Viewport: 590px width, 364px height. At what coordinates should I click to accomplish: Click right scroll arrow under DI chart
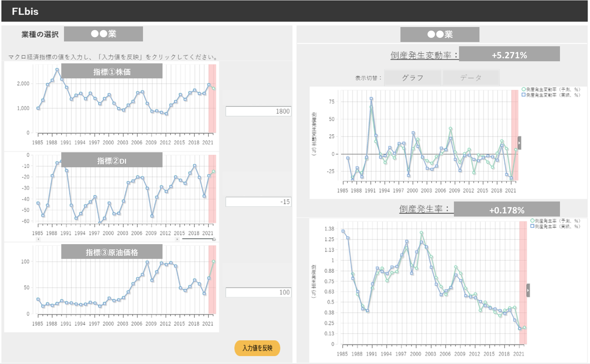click(x=177, y=239)
